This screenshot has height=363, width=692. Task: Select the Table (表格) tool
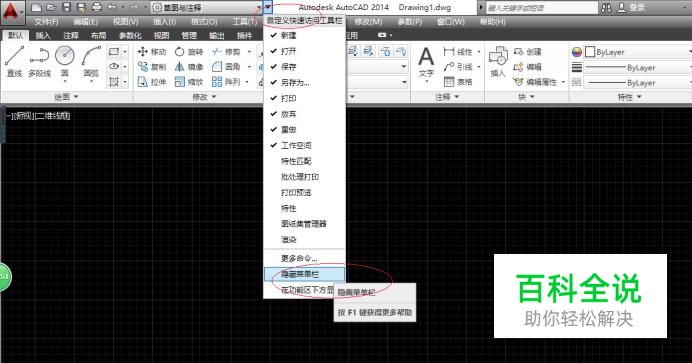458,82
